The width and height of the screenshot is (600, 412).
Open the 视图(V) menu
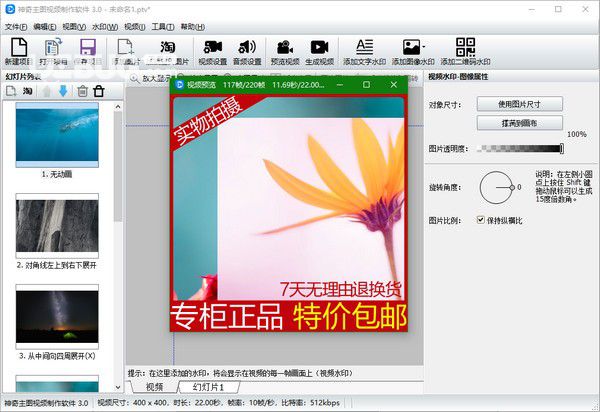[x=74, y=27]
